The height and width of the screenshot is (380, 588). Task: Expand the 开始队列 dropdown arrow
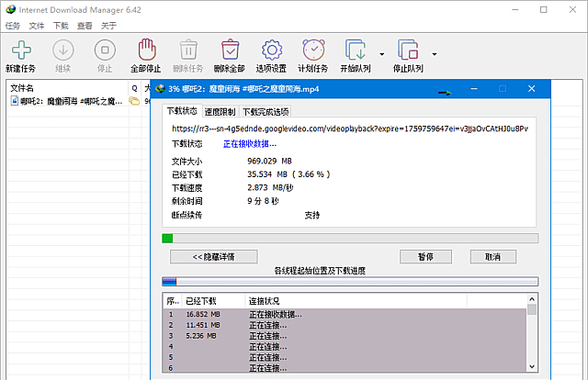(x=382, y=54)
